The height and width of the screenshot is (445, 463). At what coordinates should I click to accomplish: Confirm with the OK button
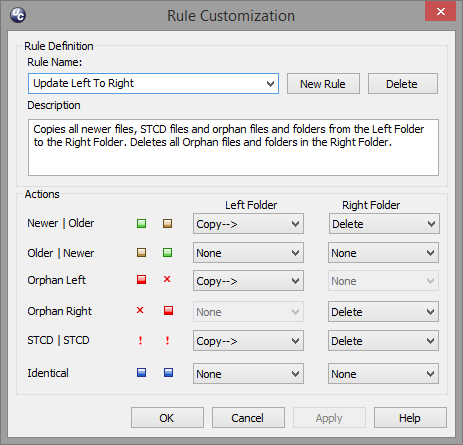coord(167,418)
